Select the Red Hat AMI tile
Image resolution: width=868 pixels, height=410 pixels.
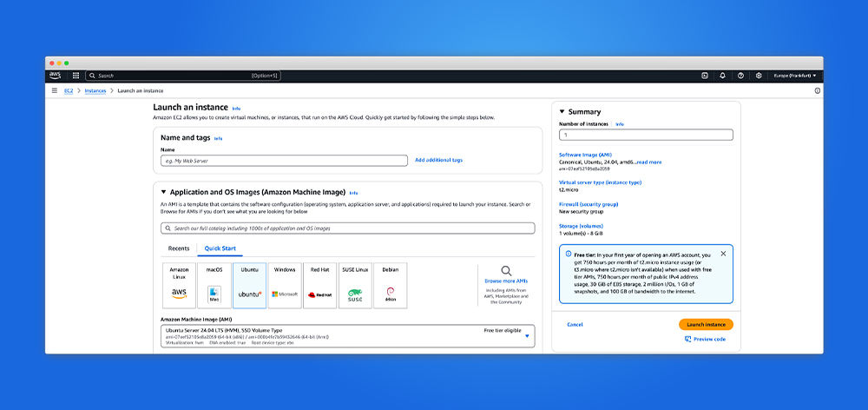(x=320, y=285)
